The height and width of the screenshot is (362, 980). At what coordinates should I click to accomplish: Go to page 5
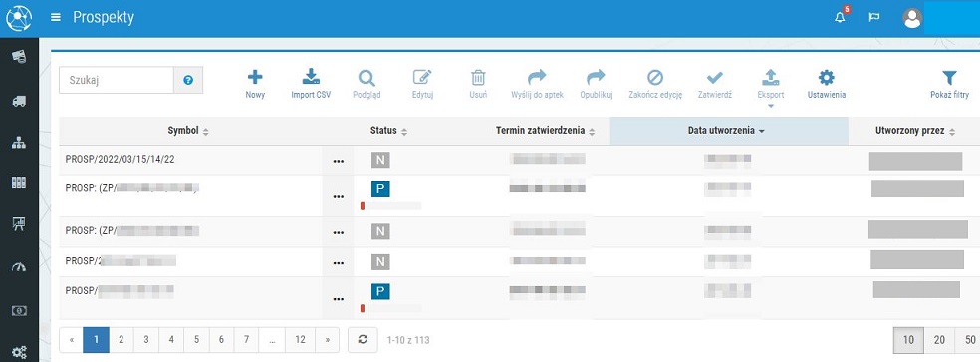tap(196, 339)
